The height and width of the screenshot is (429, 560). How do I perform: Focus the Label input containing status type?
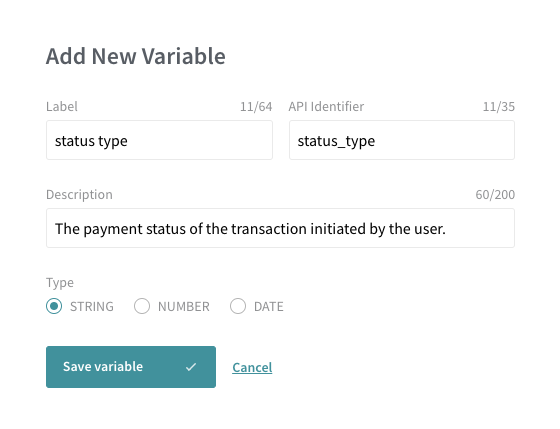[x=159, y=140]
